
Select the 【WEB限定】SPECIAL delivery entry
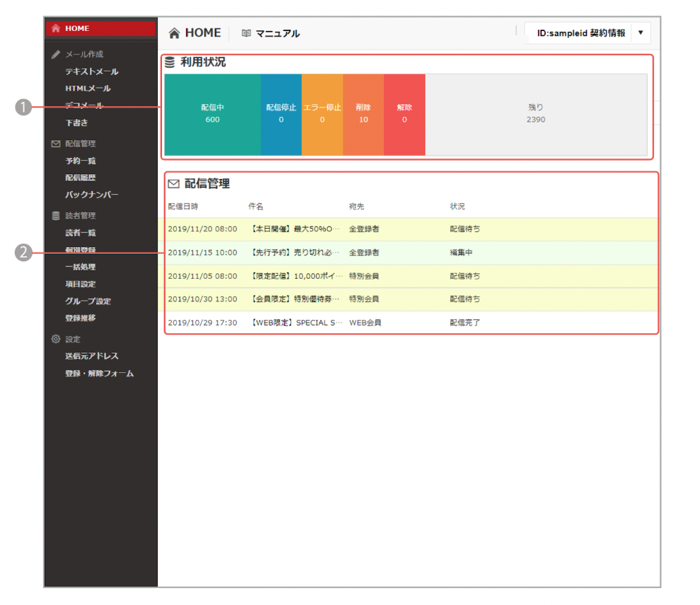click(296, 323)
